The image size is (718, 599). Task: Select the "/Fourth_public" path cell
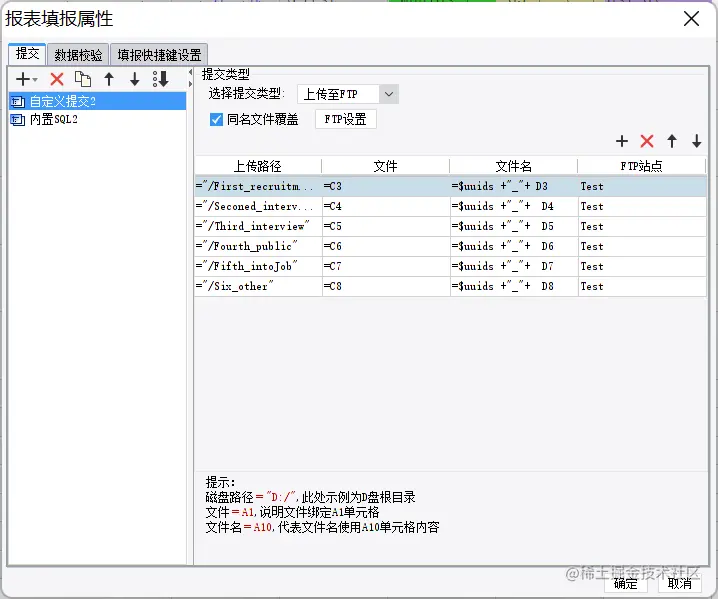(x=258, y=246)
